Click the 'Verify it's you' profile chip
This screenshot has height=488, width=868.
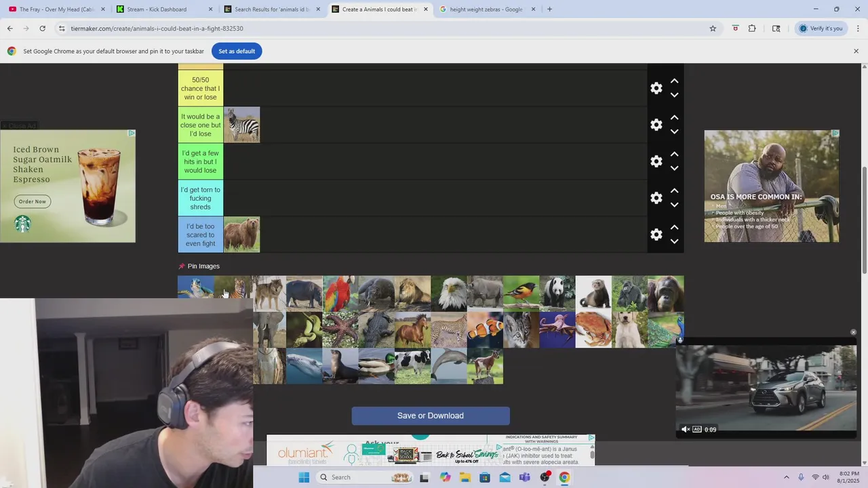pyautogui.click(x=821, y=28)
